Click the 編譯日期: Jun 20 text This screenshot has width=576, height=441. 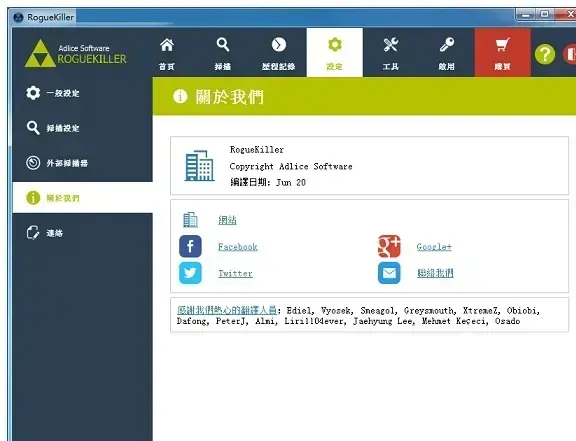coord(268,182)
